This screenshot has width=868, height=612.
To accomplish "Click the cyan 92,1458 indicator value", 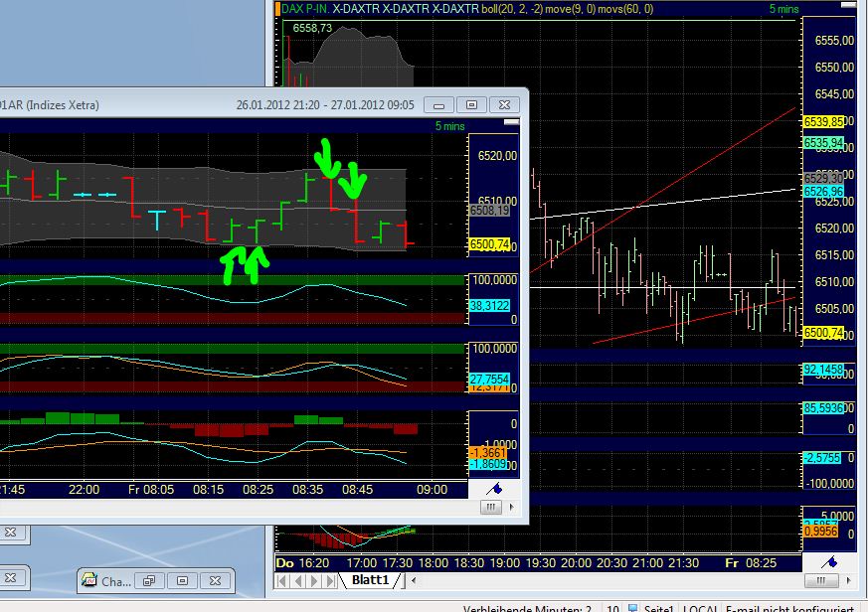I will click(824, 369).
